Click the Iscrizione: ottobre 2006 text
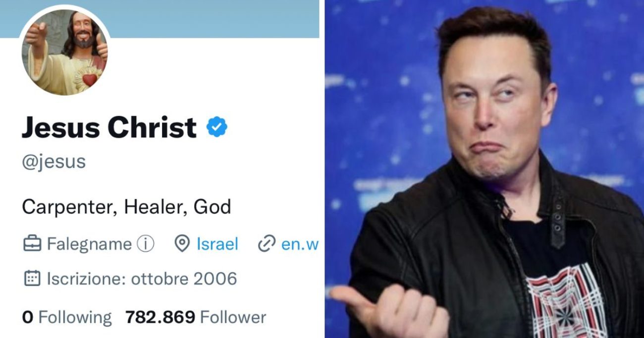This screenshot has width=644, height=338. pos(142,279)
